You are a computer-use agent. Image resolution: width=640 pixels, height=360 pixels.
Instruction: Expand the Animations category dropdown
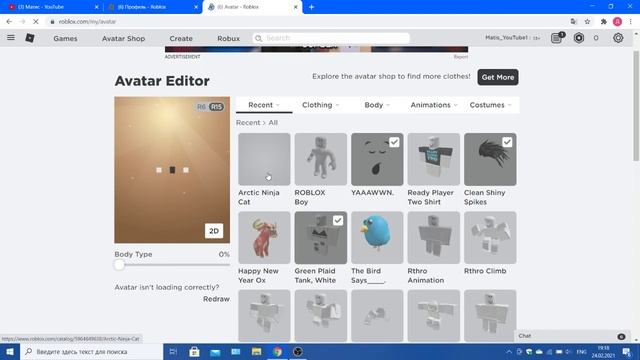(x=433, y=105)
